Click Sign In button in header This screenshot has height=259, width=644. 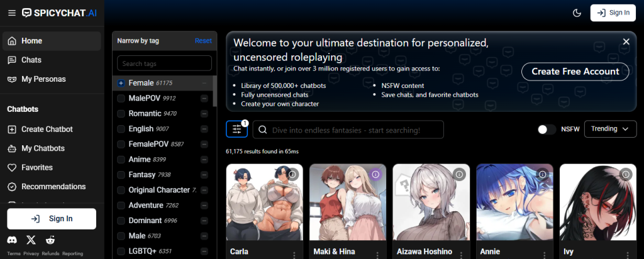pyautogui.click(x=613, y=13)
